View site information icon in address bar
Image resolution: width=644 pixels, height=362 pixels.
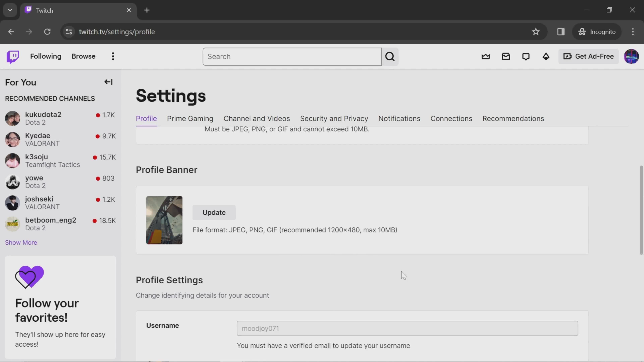coord(69,32)
